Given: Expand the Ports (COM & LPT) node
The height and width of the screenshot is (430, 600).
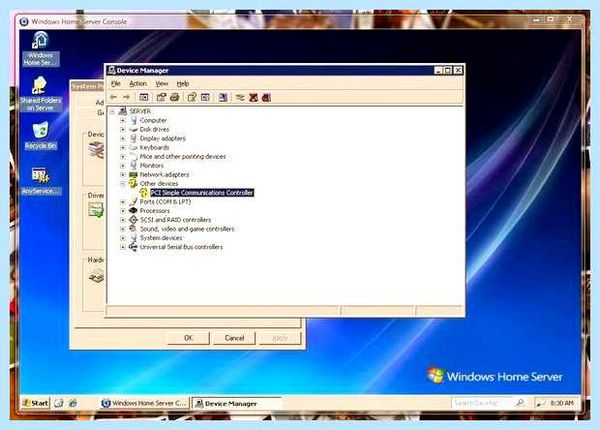Looking at the screenshot, I should pyautogui.click(x=123, y=202).
